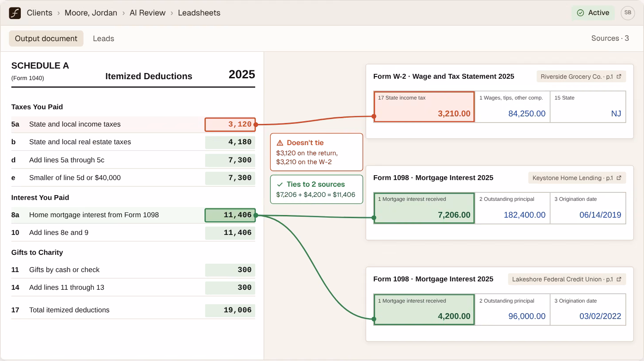644x361 pixels.
Task: Click W-2 state box NJ
Action: (588, 107)
